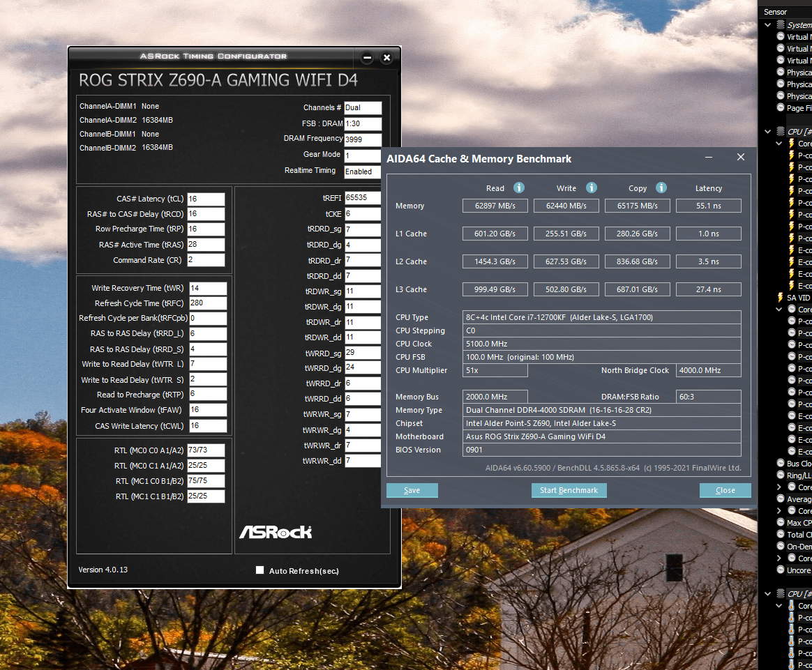Click the RTL (MC1 C0 B1/B2) field
The width and height of the screenshot is (812, 670).
coord(206,480)
